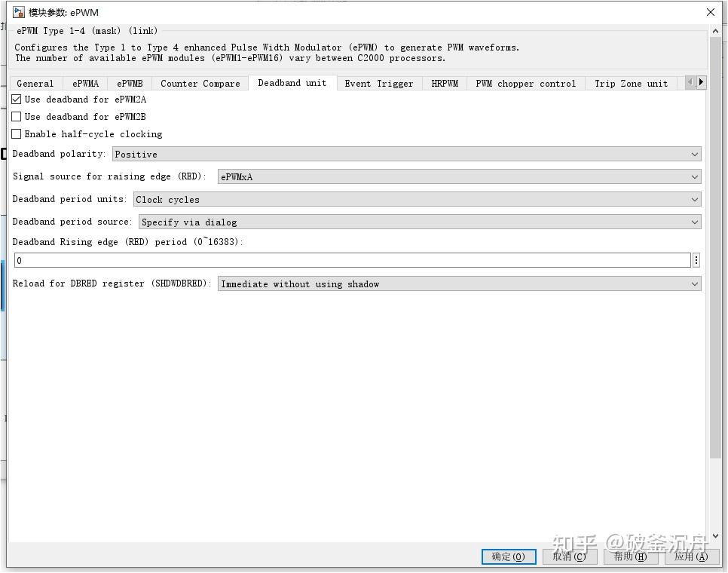Open Signal source for raising edge dropdown
Screen dimensions: 728x573
694,176
